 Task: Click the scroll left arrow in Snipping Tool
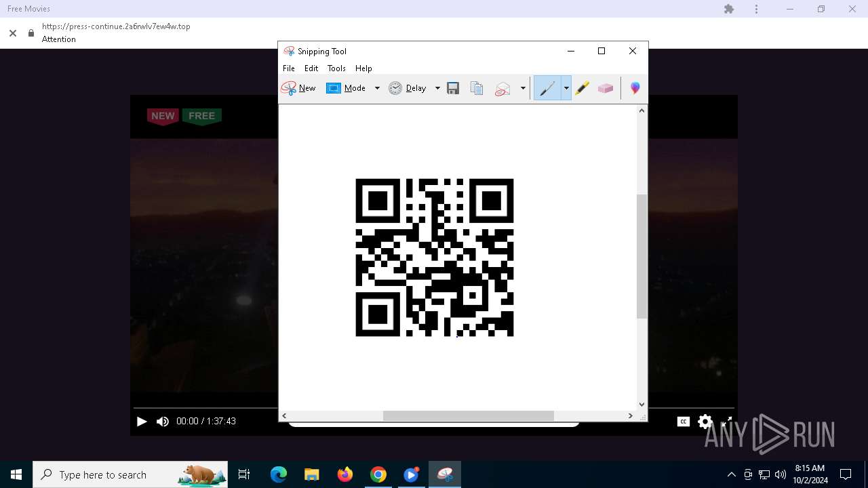click(284, 415)
